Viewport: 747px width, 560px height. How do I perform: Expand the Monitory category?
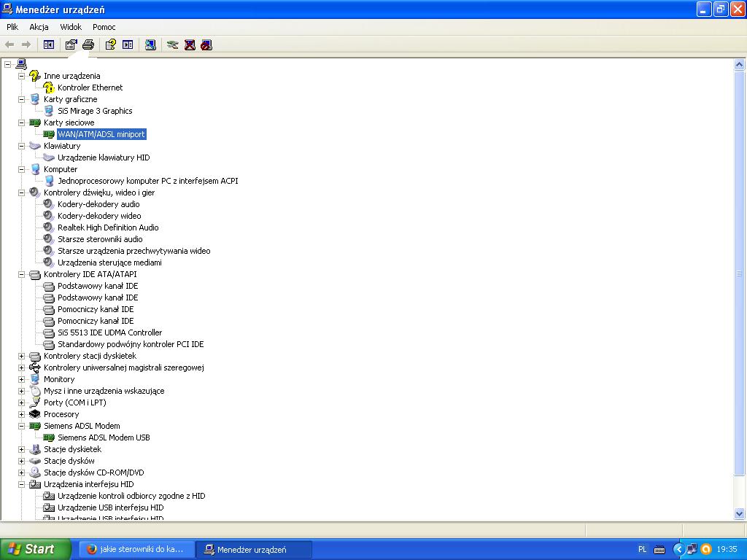point(21,379)
